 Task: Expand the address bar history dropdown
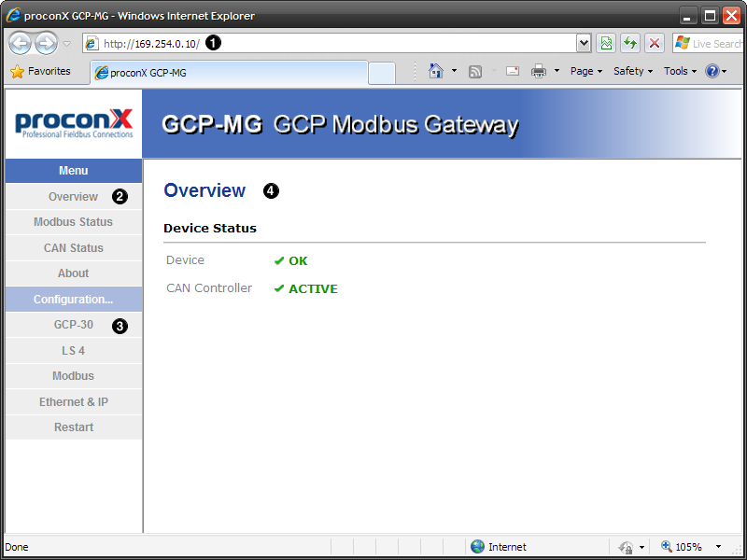click(x=584, y=43)
